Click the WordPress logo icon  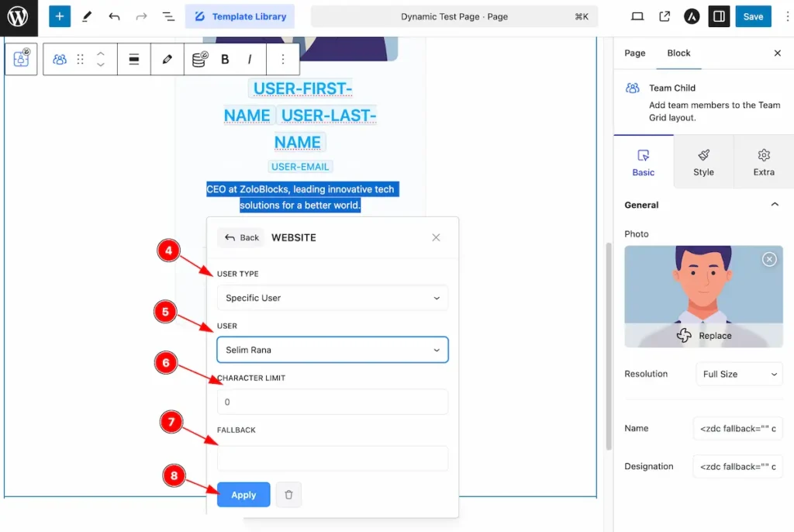(x=19, y=17)
